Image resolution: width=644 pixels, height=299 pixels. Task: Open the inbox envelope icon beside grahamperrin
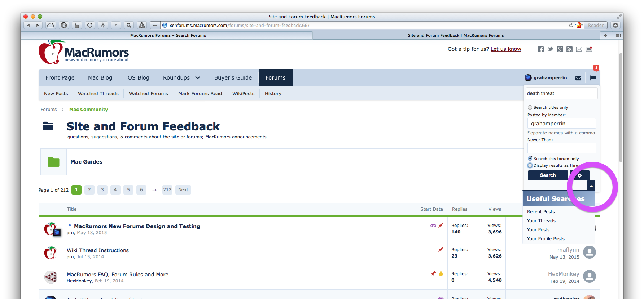point(578,78)
